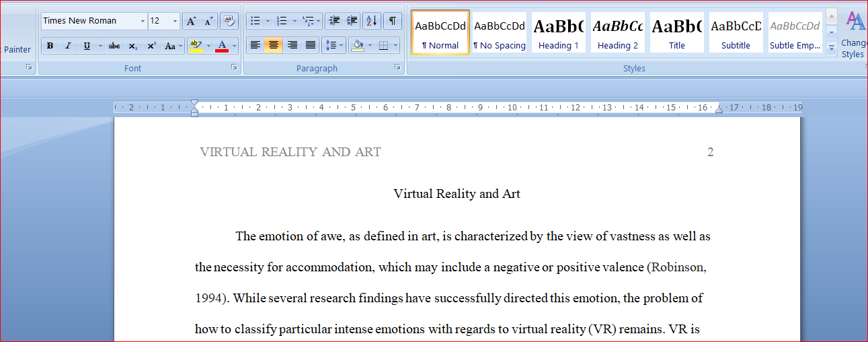Click the Borders icon

point(383,46)
